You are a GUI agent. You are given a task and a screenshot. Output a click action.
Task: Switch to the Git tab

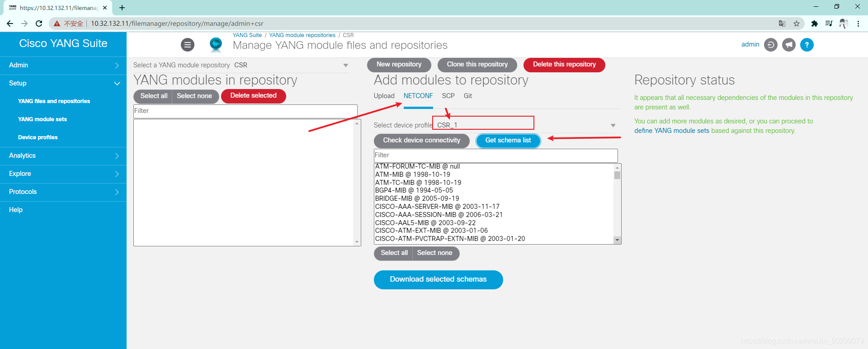(468, 96)
